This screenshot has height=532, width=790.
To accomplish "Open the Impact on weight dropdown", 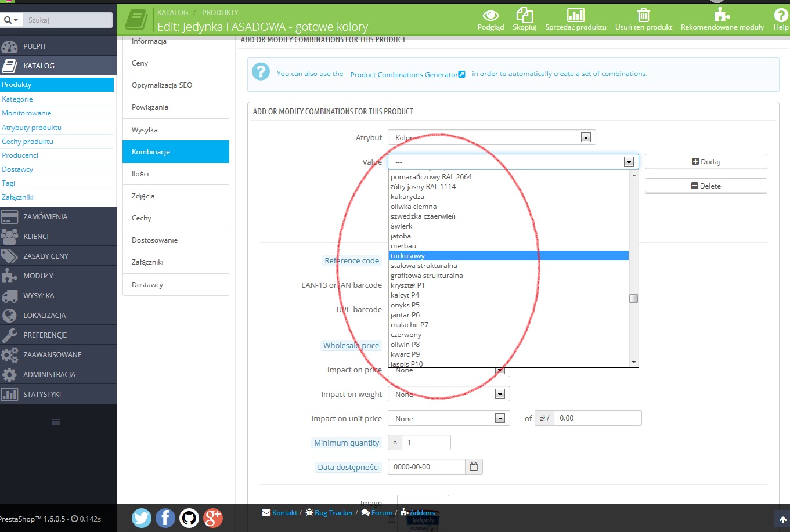I will pyautogui.click(x=449, y=394).
